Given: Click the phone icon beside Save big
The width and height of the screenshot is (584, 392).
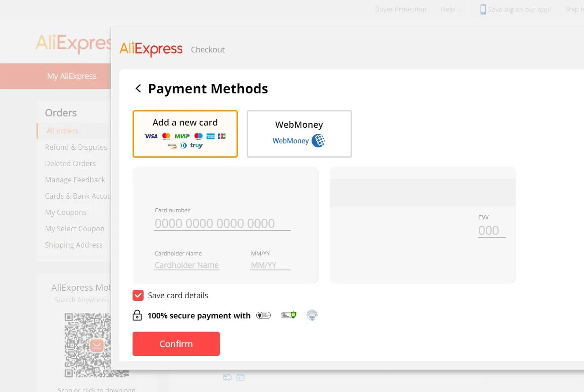Looking at the screenshot, I should 483,9.
